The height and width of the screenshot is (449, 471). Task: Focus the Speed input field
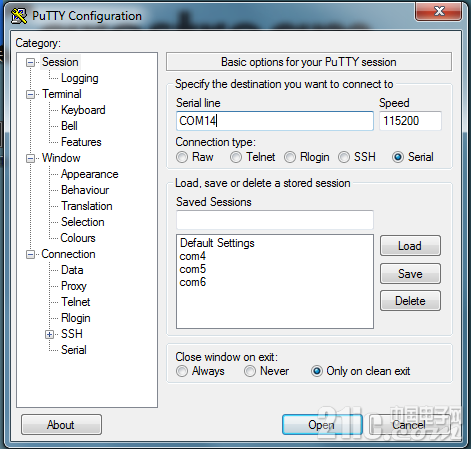[x=410, y=121]
